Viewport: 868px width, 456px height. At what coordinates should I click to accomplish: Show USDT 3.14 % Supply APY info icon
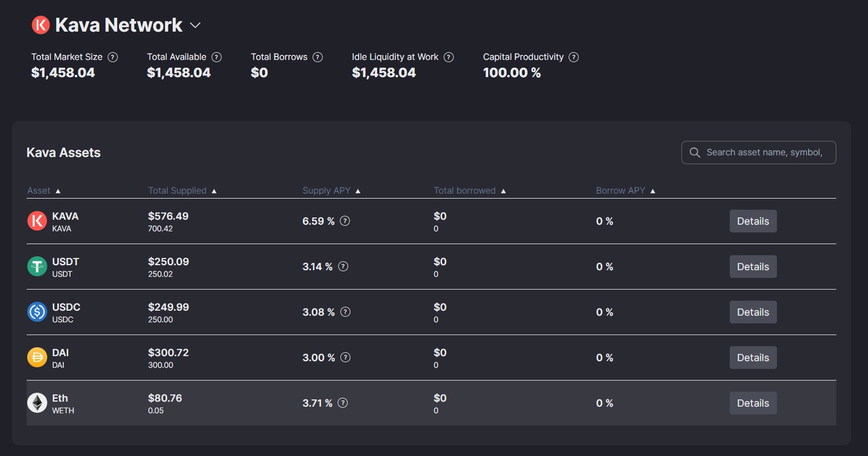coord(343,266)
